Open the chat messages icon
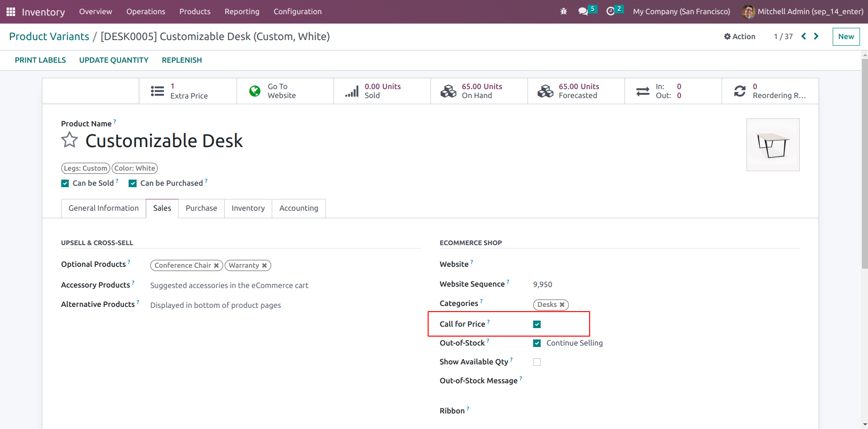Screen dimensions: 868x429 click(583, 11)
